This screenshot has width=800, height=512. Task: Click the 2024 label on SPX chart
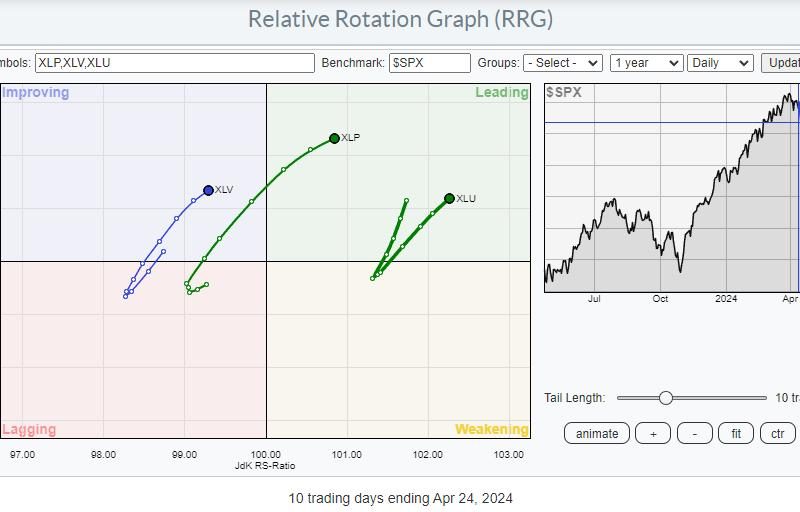click(x=726, y=299)
